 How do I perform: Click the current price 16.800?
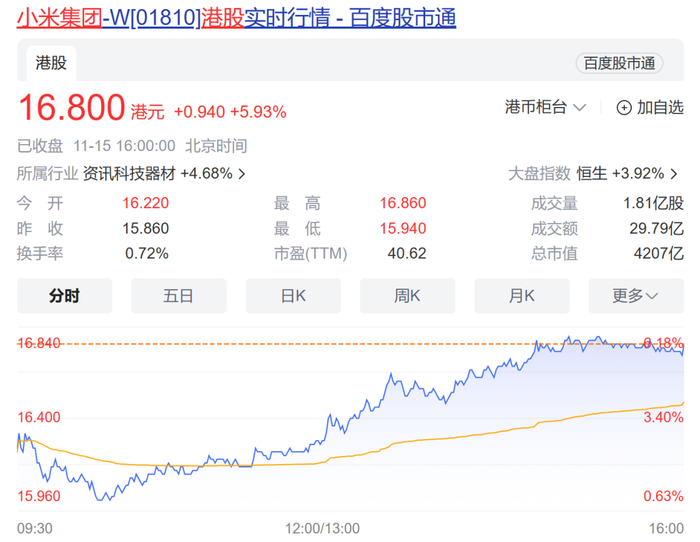(x=71, y=108)
